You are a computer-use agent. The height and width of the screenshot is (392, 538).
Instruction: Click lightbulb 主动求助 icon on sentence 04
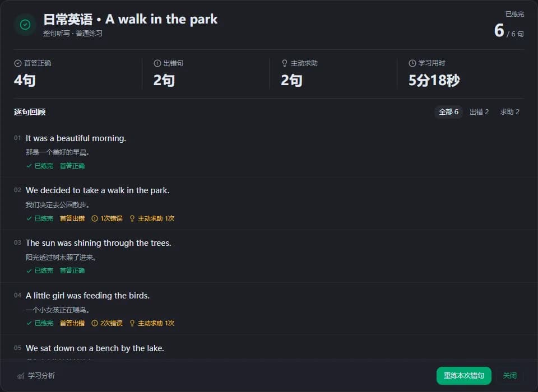[132, 324]
